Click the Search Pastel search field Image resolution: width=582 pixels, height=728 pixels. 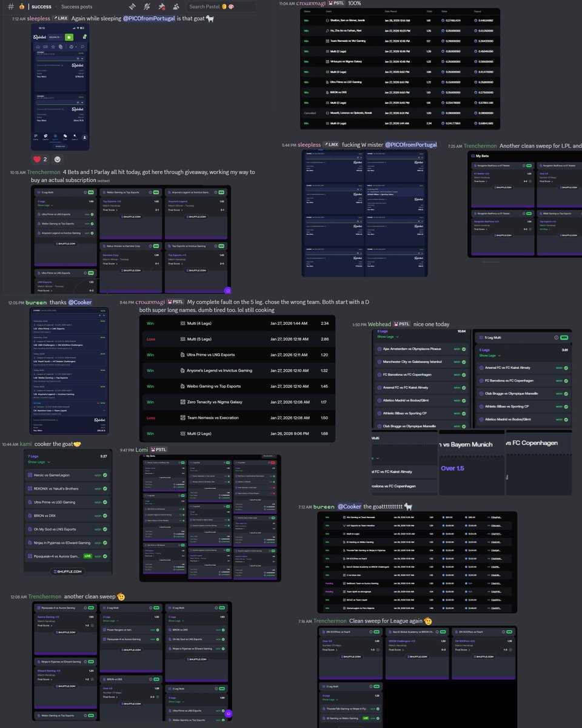222,6
